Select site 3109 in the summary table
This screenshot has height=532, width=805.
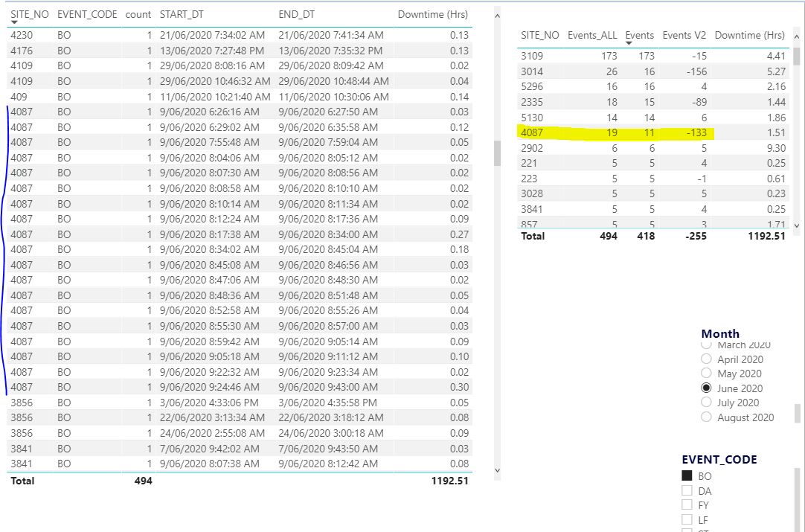click(532, 56)
